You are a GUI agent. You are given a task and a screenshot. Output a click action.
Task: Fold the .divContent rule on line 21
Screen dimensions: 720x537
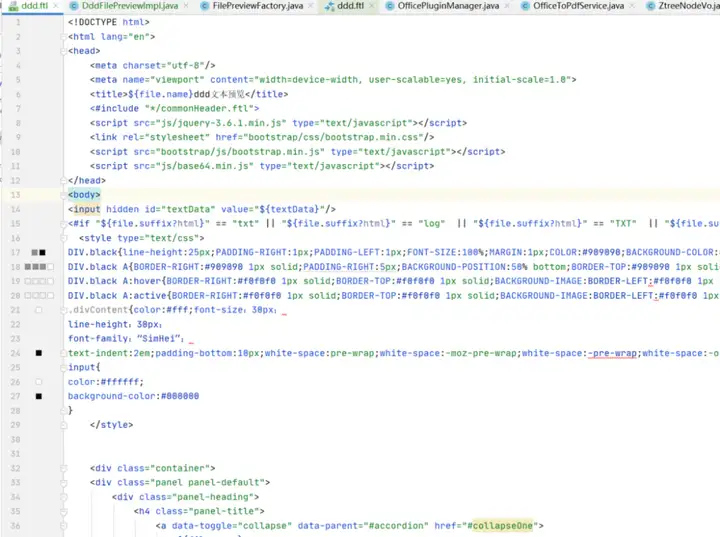tap(63, 310)
